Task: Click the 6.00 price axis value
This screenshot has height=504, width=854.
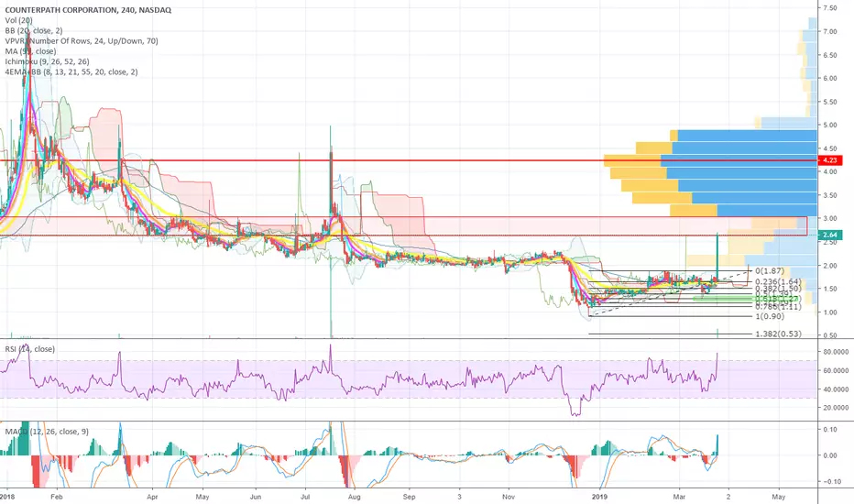Action: 830,79
